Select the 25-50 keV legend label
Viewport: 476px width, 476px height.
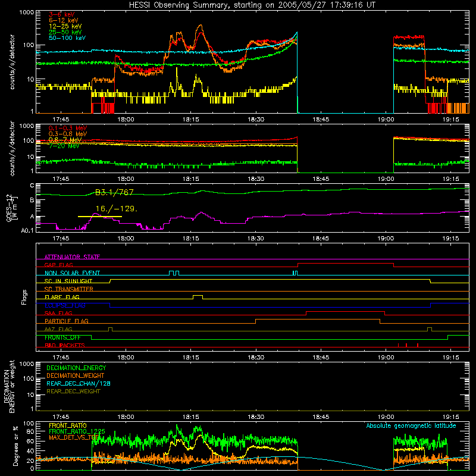click(x=65, y=32)
